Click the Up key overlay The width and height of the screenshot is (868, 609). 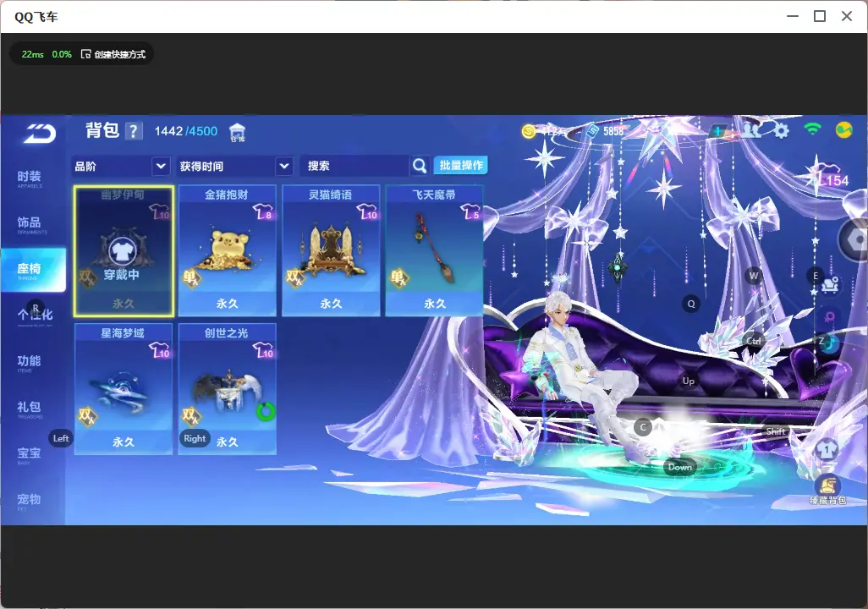688,381
